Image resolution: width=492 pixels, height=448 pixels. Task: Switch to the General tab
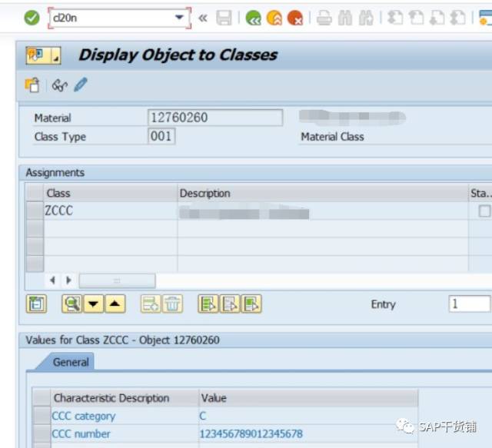tap(71, 362)
